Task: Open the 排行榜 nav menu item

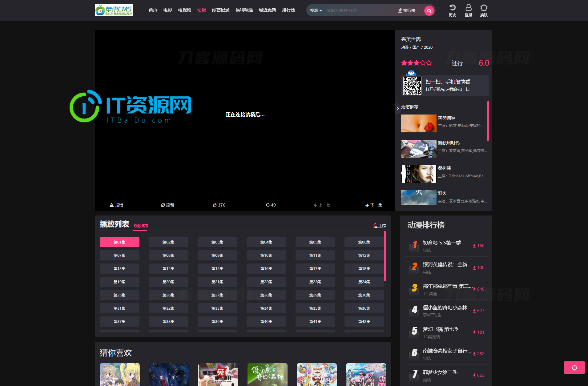Action: coord(289,10)
